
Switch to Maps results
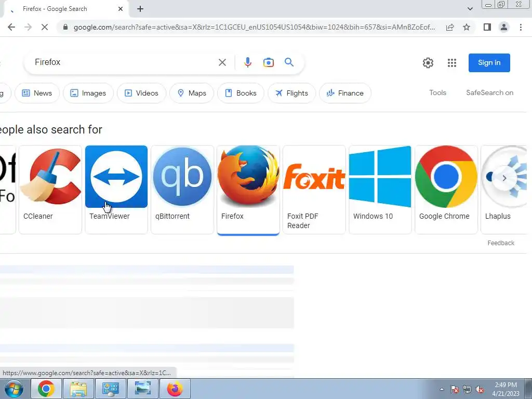(x=192, y=93)
